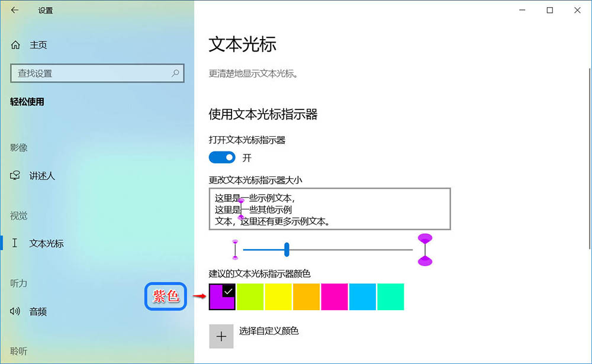The width and height of the screenshot is (592, 364).
Task: Turn off 打开文本光标指示器 toggle
Action: [222, 157]
